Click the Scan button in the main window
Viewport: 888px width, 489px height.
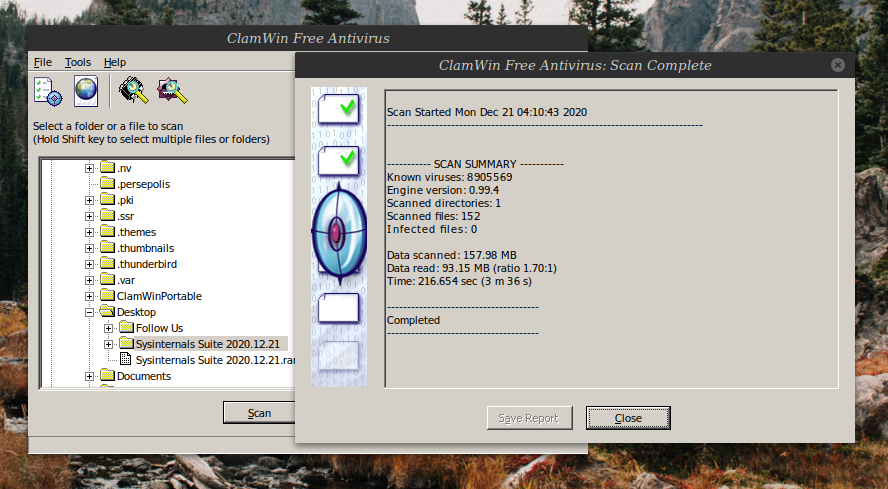(x=259, y=413)
